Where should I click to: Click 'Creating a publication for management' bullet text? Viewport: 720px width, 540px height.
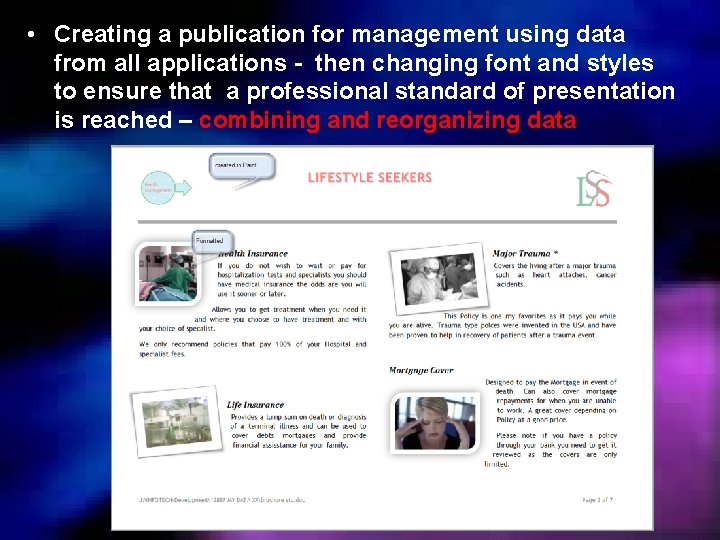click(365, 77)
